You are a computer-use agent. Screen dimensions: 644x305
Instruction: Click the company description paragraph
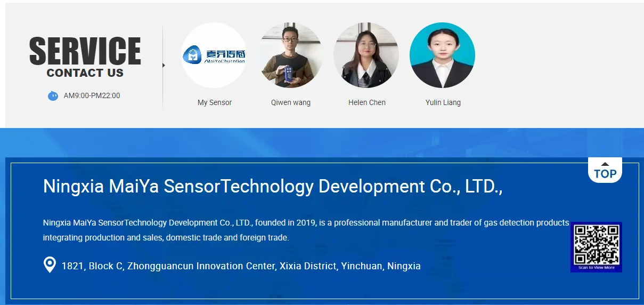point(306,230)
